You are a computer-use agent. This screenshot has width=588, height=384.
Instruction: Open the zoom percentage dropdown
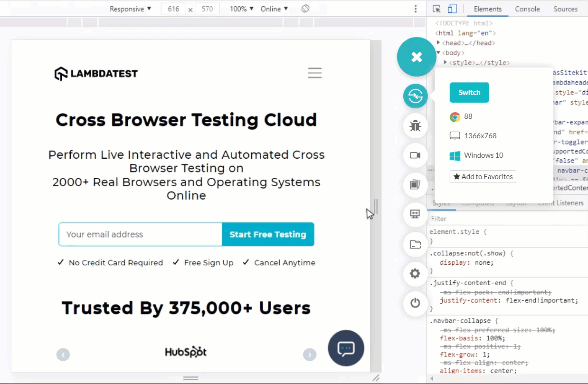click(x=240, y=9)
